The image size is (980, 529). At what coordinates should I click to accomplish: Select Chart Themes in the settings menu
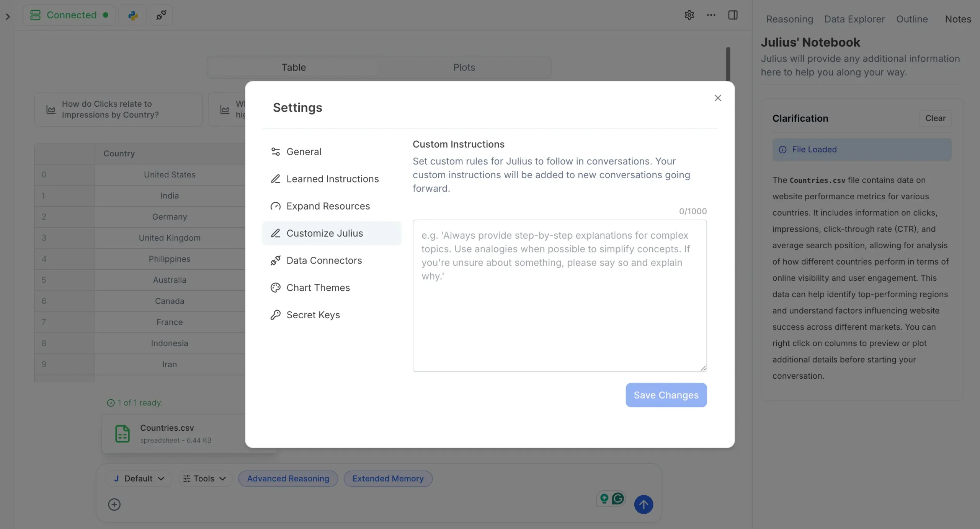[318, 288]
